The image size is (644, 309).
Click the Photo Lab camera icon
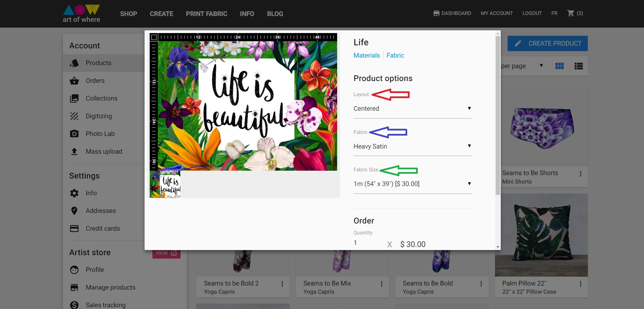point(74,134)
